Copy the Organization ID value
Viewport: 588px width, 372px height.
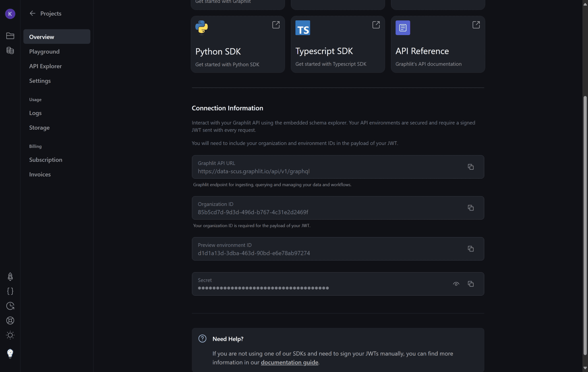coord(470,208)
